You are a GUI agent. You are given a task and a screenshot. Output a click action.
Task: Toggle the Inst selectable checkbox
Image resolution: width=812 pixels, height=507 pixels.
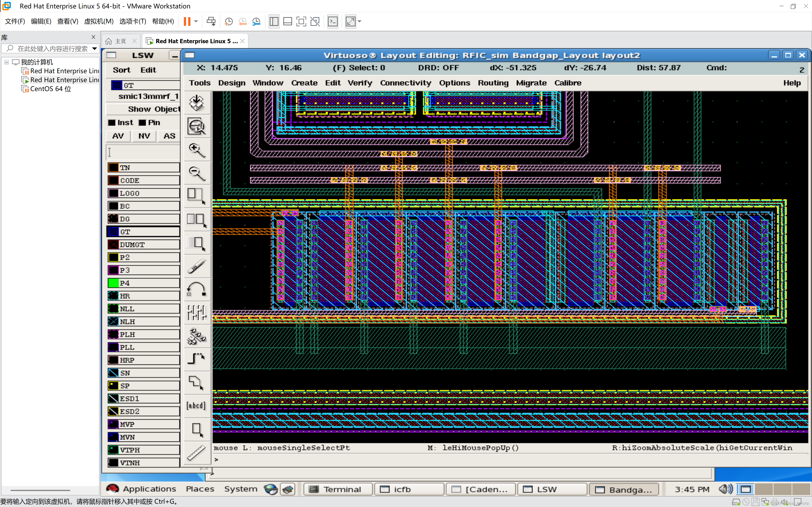tap(112, 123)
